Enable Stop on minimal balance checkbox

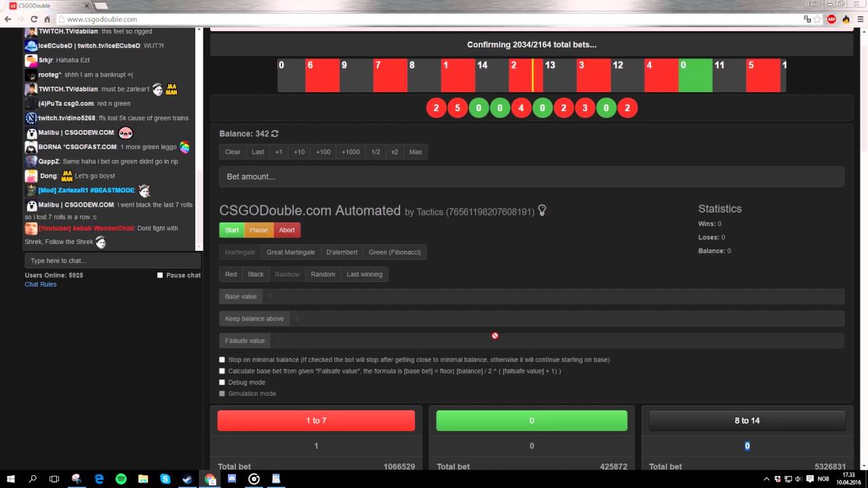222,360
